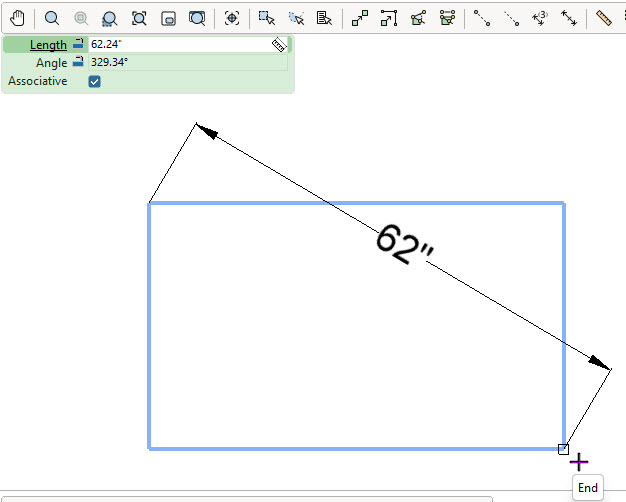Click the rounded frame view icon

(168, 18)
